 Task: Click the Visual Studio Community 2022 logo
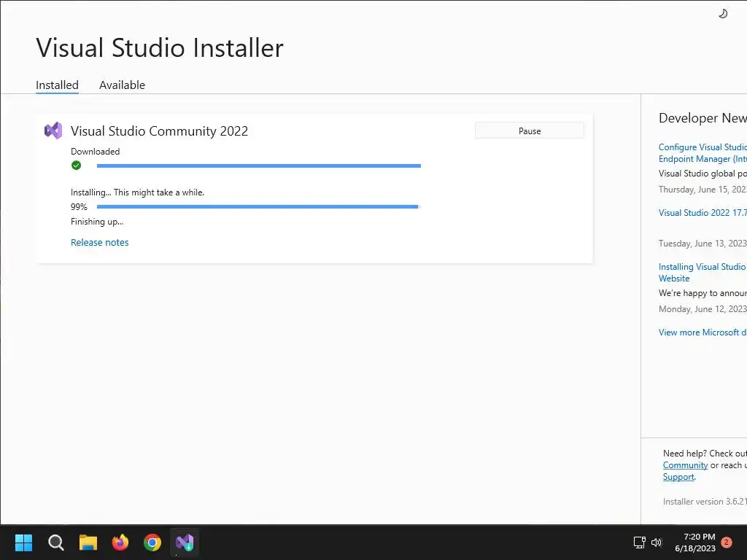click(x=53, y=131)
